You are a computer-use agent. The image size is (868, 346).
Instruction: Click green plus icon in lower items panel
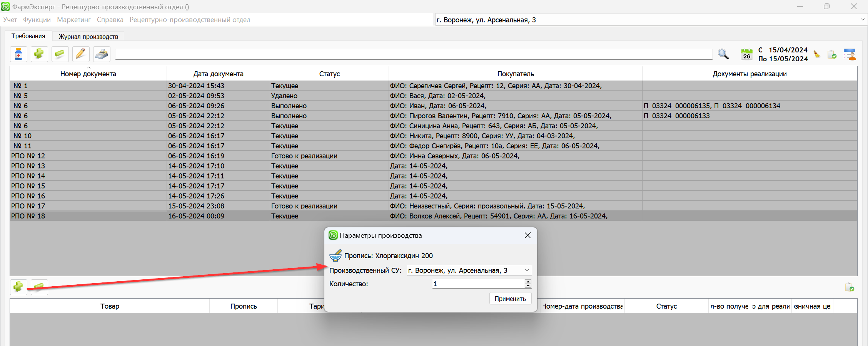(x=18, y=287)
